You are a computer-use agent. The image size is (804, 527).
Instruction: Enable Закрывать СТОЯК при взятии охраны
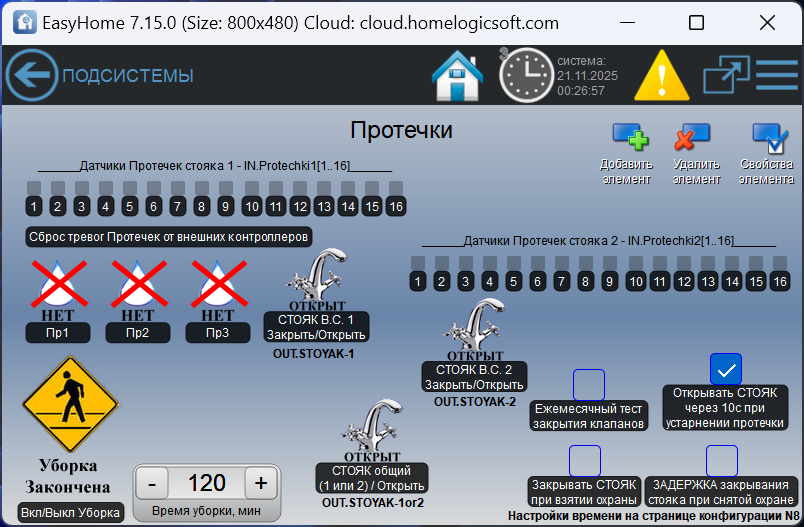[584, 461]
